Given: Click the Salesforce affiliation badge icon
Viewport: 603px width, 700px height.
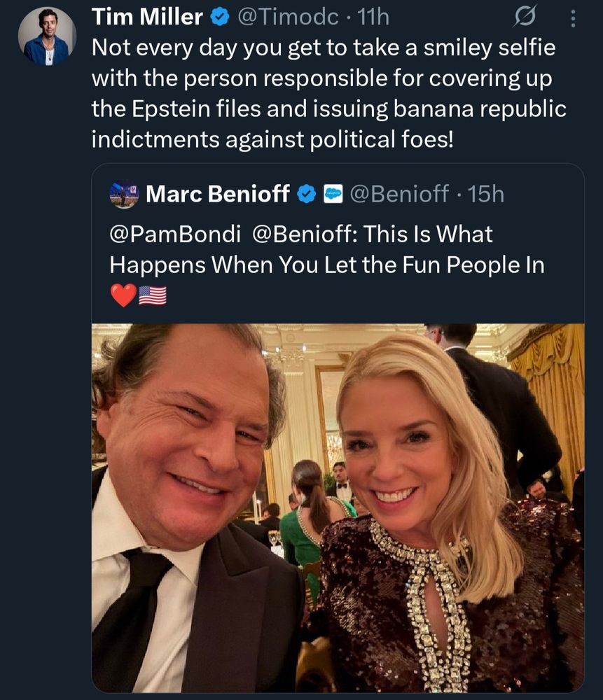Looking at the screenshot, I should tap(333, 194).
